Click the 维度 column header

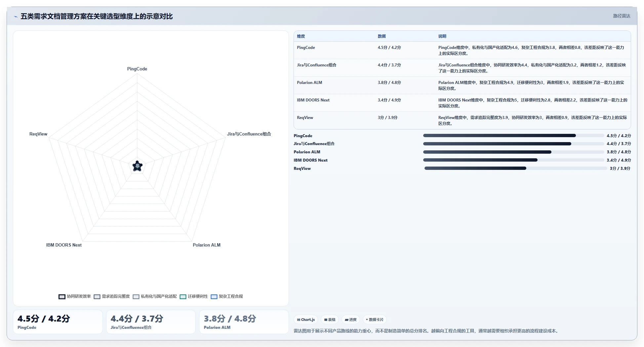pyautogui.click(x=301, y=36)
